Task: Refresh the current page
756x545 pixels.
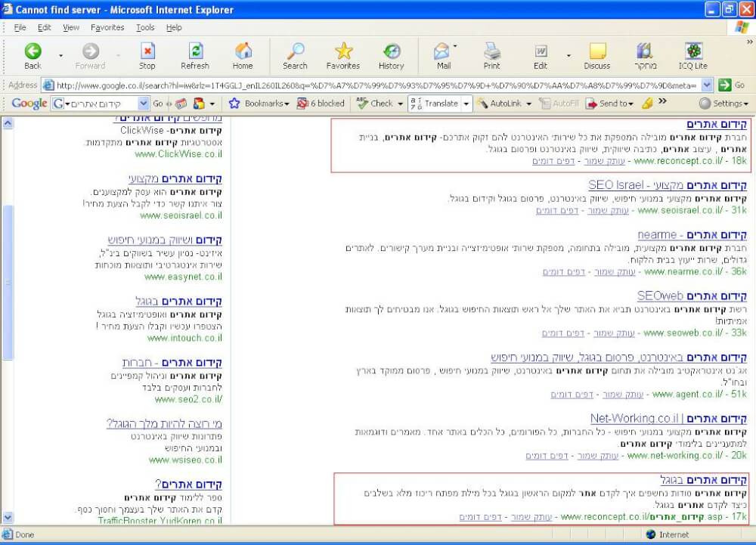Action: 195,56
